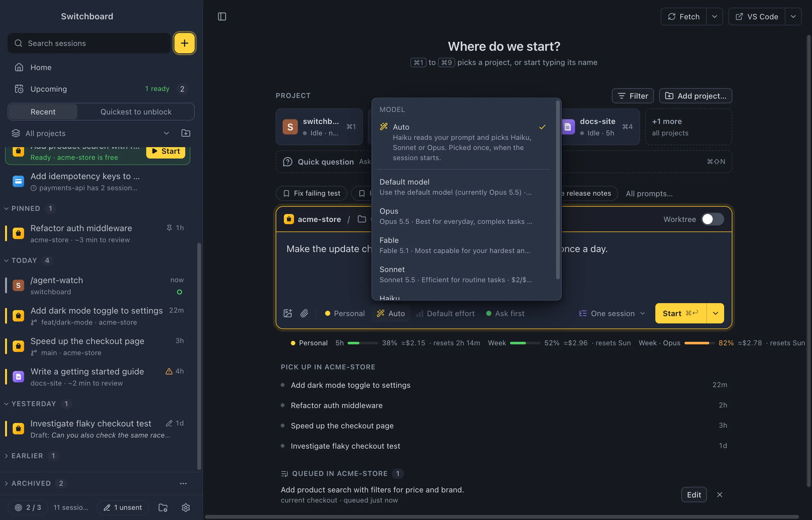Click the warning icon on getting started guide

[169, 371]
